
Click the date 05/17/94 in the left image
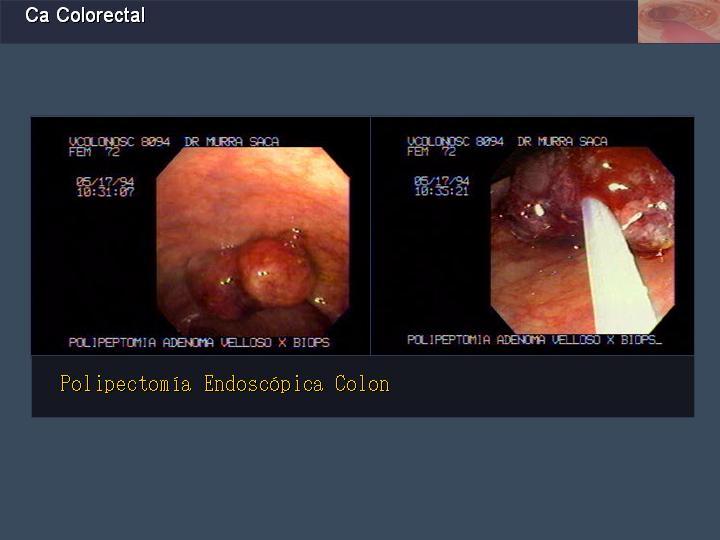[x=106, y=182]
